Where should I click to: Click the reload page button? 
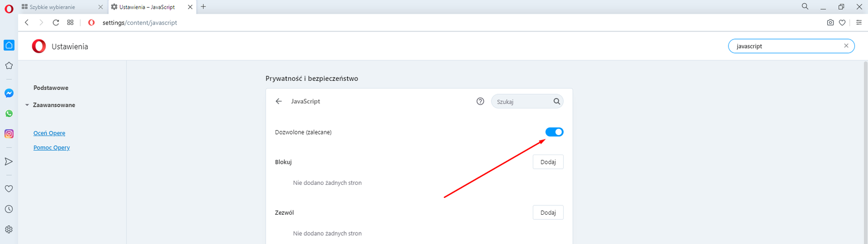56,23
